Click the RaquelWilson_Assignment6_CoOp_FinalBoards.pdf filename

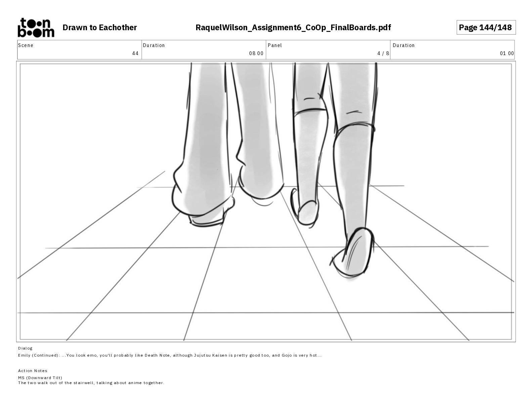(x=293, y=28)
